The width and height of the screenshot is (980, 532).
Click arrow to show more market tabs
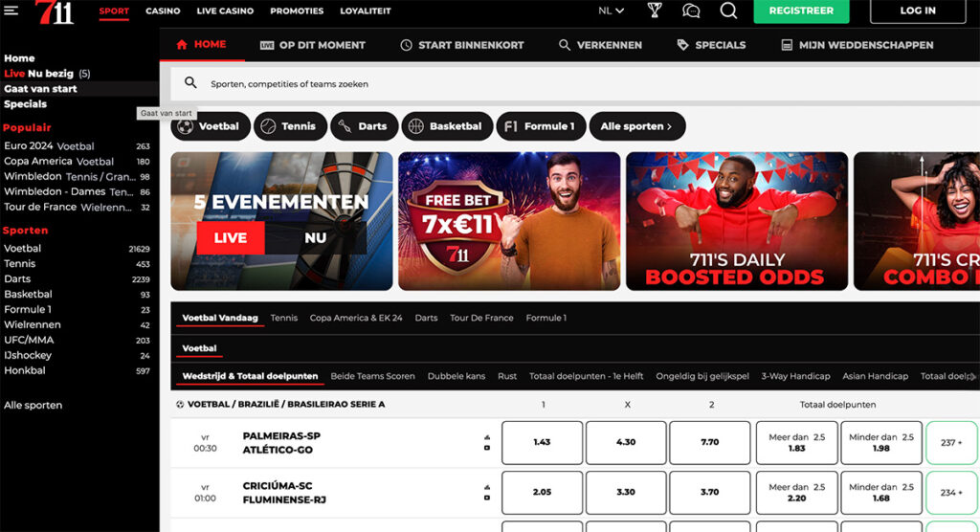coord(972,376)
